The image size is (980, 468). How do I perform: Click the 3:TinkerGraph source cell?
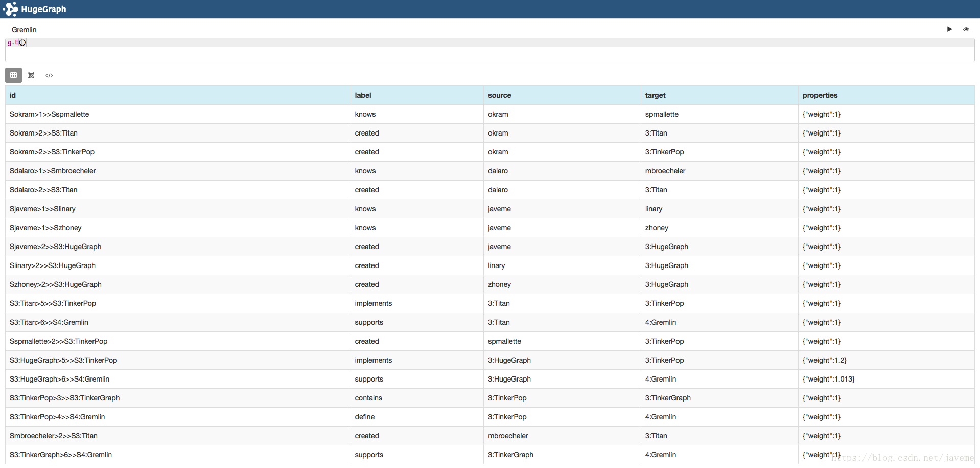tap(562, 455)
